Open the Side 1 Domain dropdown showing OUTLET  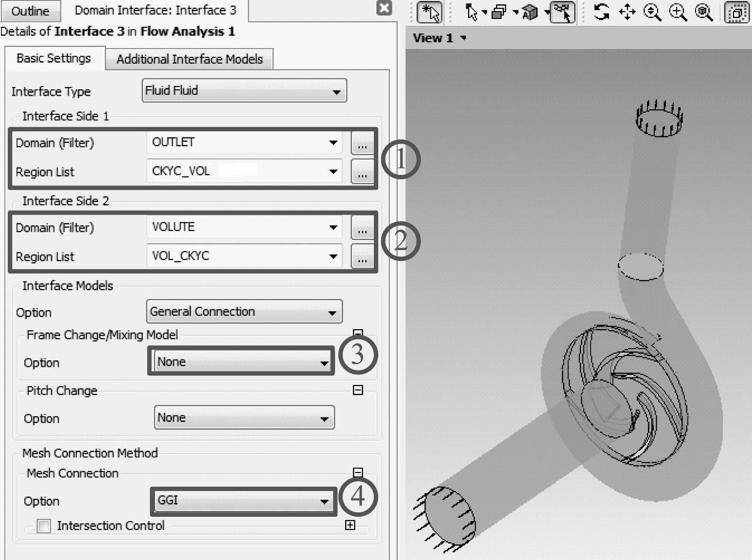point(245,142)
